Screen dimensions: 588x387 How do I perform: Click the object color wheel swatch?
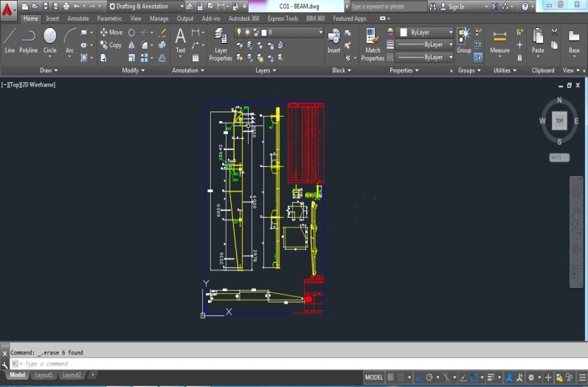[390, 32]
